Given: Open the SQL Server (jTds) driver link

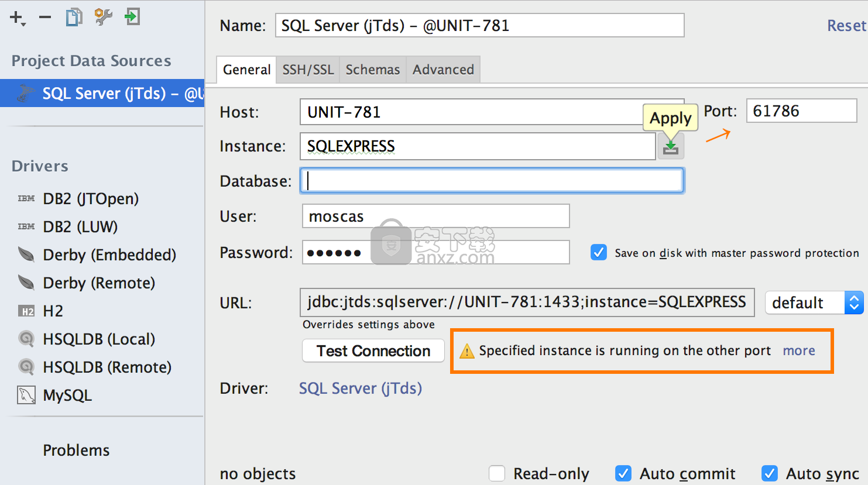Looking at the screenshot, I should pyautogui.click(x=361, y=388).
